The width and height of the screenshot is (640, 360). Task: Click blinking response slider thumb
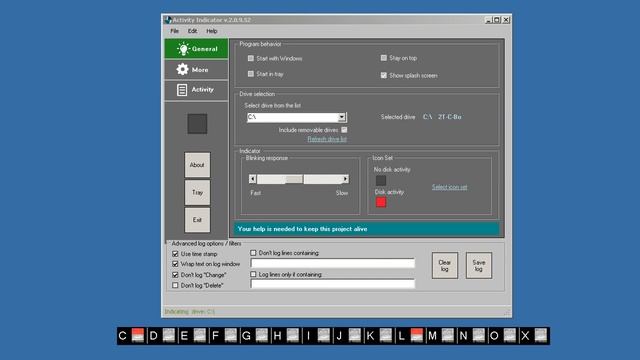294,179
